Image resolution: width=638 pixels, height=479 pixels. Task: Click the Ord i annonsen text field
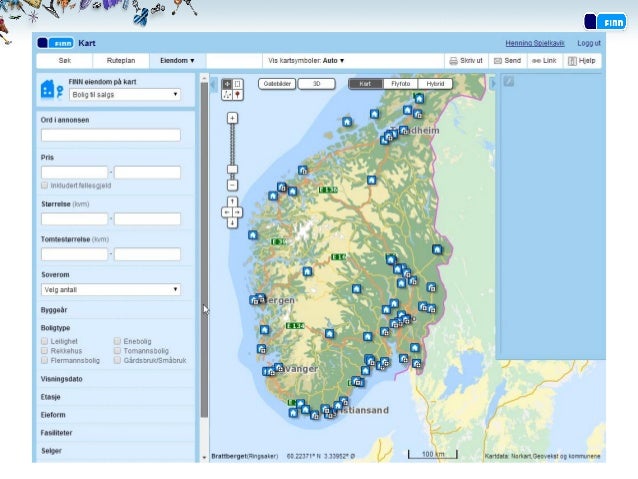pyautogui.click(x=110, y=135)
